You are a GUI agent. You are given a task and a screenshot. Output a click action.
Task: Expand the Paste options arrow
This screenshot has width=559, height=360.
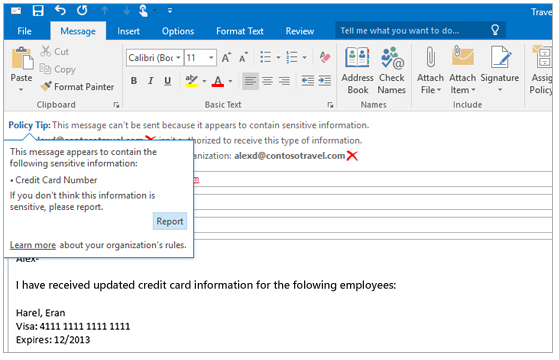click(21, 89)
